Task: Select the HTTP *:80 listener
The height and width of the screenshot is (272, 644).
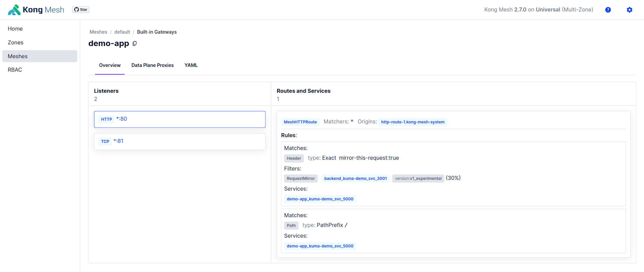Action: pyautogui.click(x=180, y=119)
